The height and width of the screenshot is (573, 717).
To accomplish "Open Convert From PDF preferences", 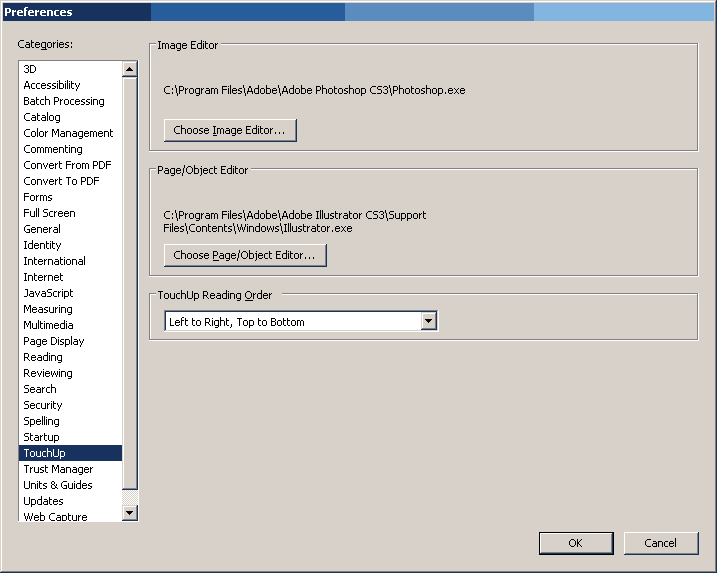I will pyautogui.click(x=70, y=165).
